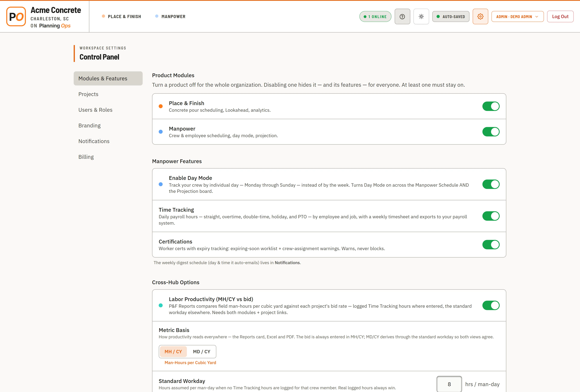Disable Enable Day Mode switch
This screenshot has height=392, width=580.
[491, 184]
